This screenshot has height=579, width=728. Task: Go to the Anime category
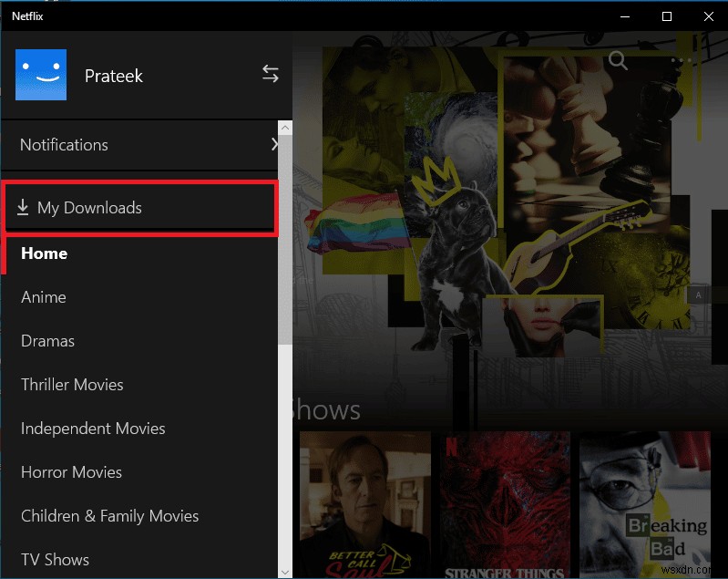pyautogui.click(x=44, y=297)
